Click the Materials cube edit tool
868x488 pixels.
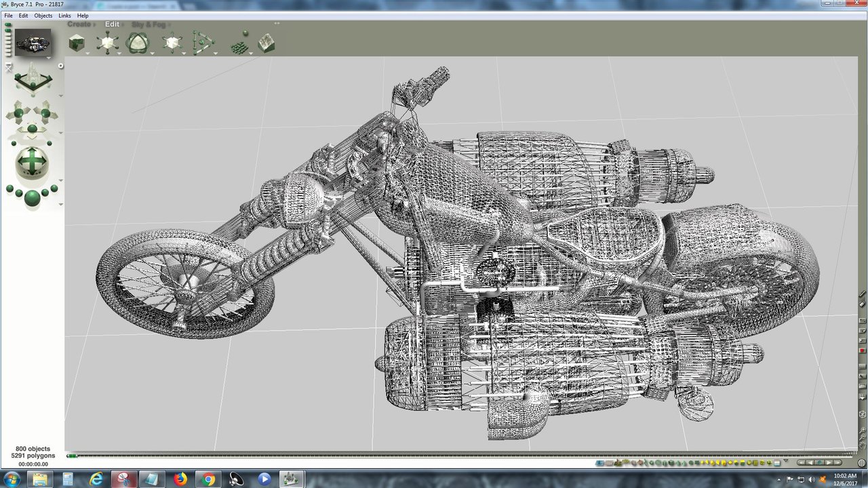[77, 43]
